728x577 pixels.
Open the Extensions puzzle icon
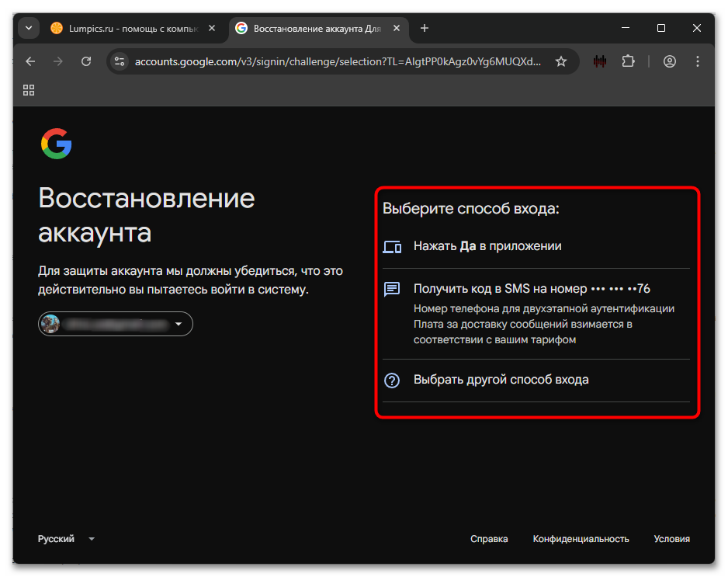pos(628,61)
